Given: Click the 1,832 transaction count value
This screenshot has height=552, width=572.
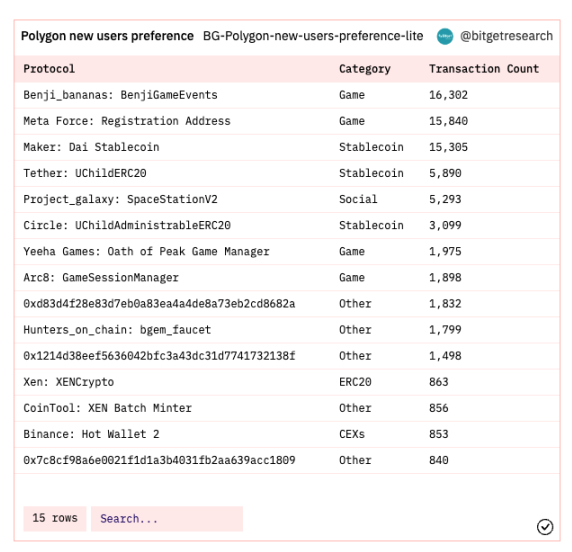Looking at the screenshot, I should pos(445,304).
